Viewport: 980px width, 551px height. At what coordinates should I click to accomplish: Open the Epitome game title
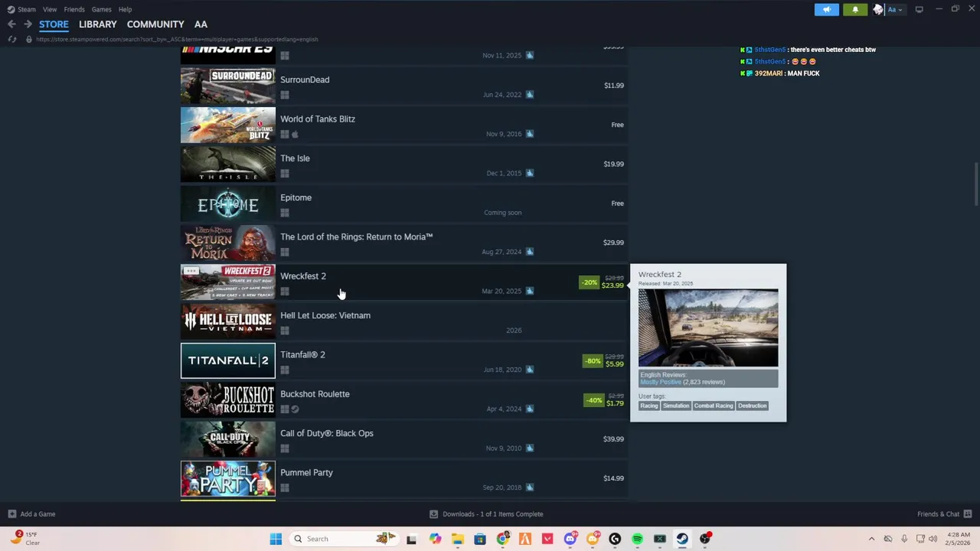pos(296,197)
